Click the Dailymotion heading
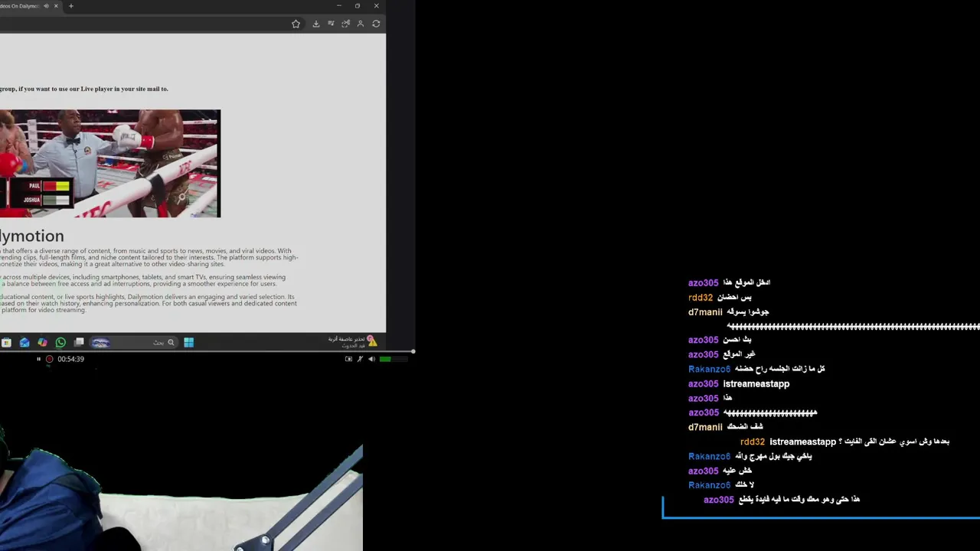 [x=32, y=236]
